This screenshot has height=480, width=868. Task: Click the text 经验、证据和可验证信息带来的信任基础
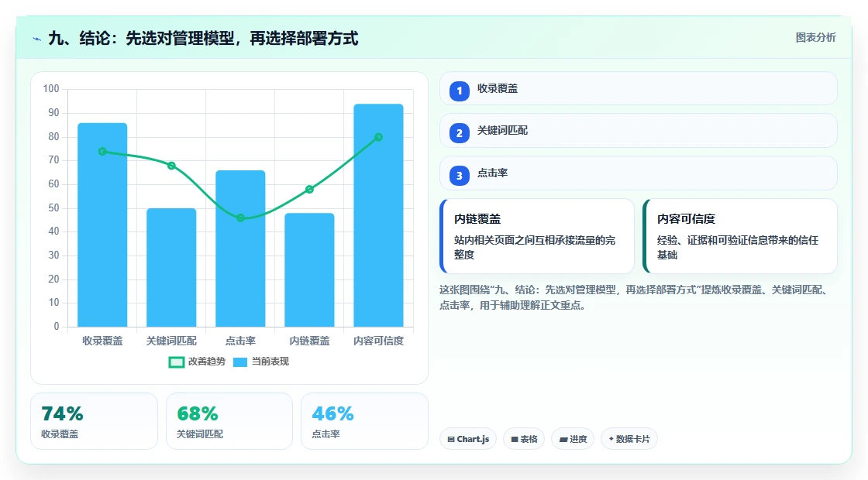pos(738,247)
